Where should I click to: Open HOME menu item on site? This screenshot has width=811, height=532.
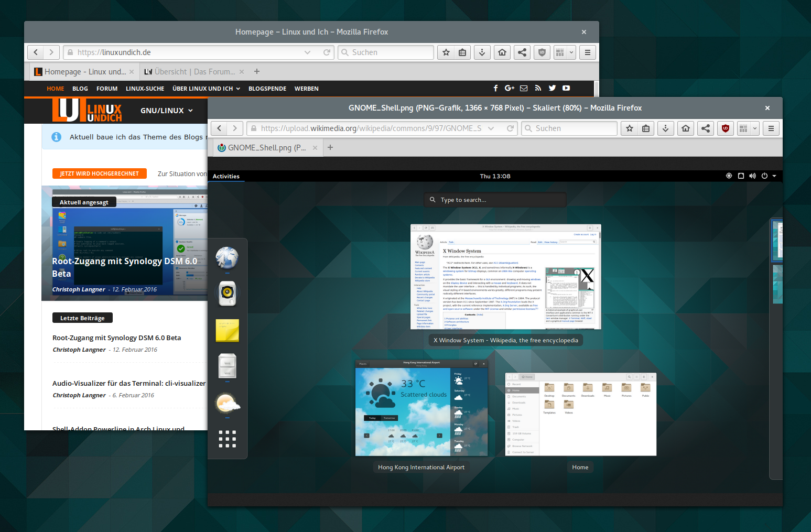click(x=56, y=89)
